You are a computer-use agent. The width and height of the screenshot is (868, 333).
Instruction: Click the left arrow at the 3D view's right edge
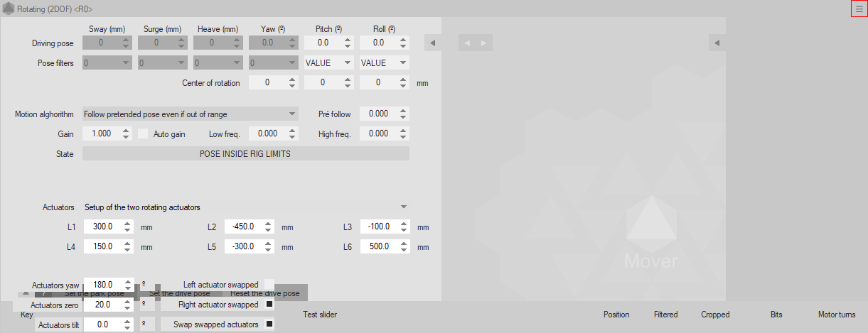point(717,43)
